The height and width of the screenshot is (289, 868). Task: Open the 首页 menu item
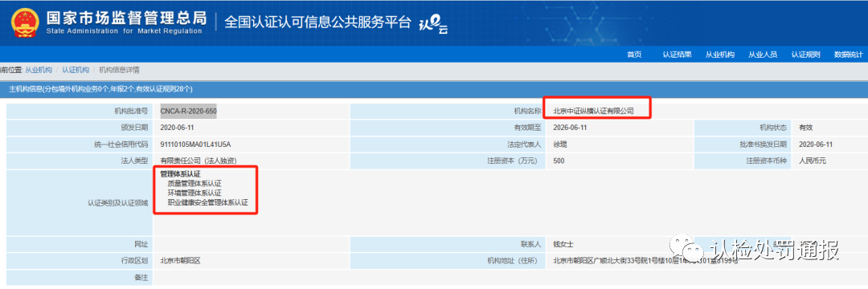click(634, 54)
